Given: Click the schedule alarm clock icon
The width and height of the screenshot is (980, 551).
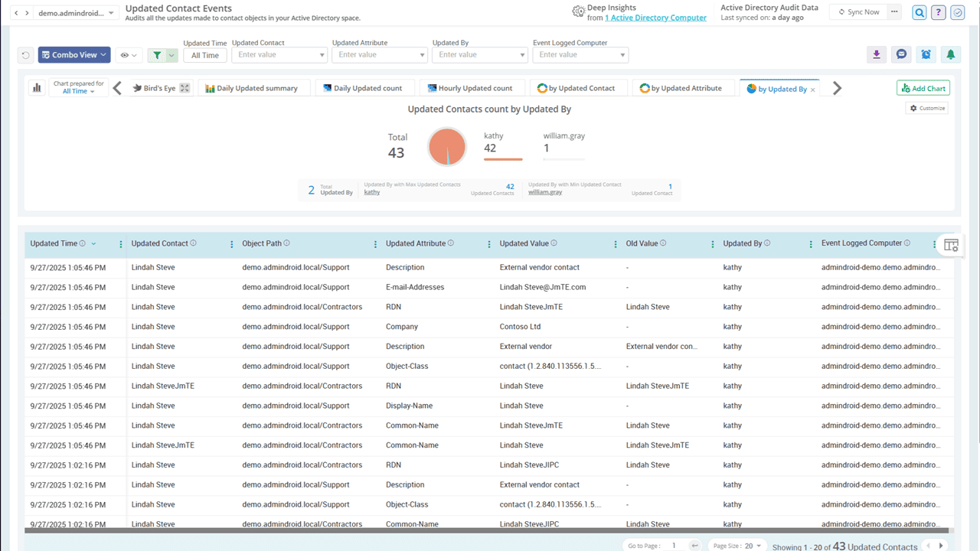Looking at the screenshot, I should coord(926,54).
